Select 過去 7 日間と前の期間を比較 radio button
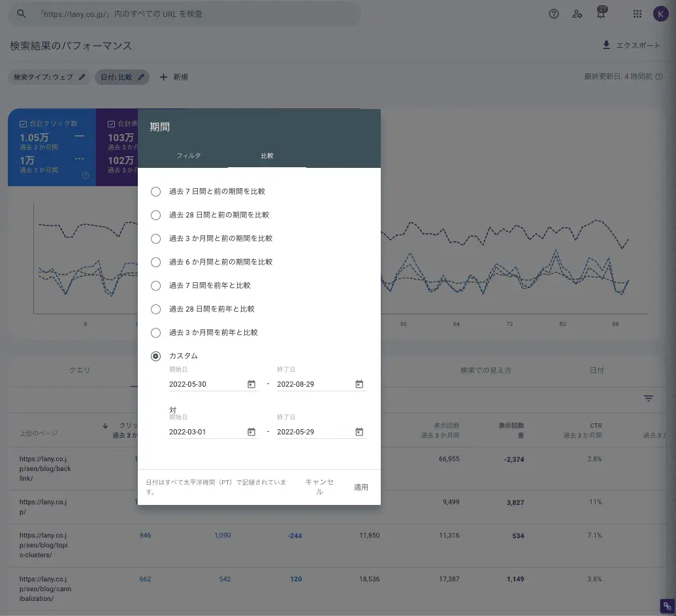Image resolution: width=676 pixels, height=616 pixels. [155, 191]
